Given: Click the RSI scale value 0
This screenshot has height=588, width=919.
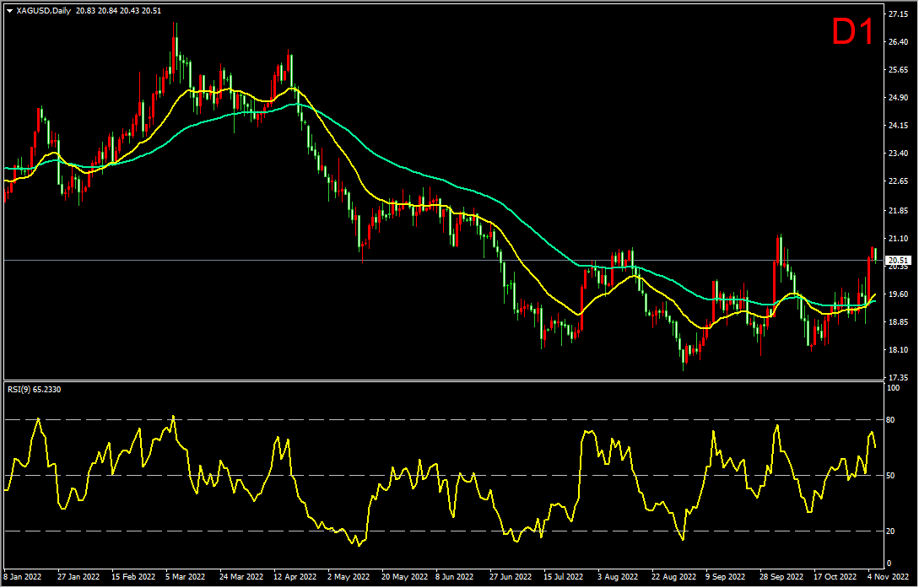Looking at the screenshot, I should tap(889, 564).
